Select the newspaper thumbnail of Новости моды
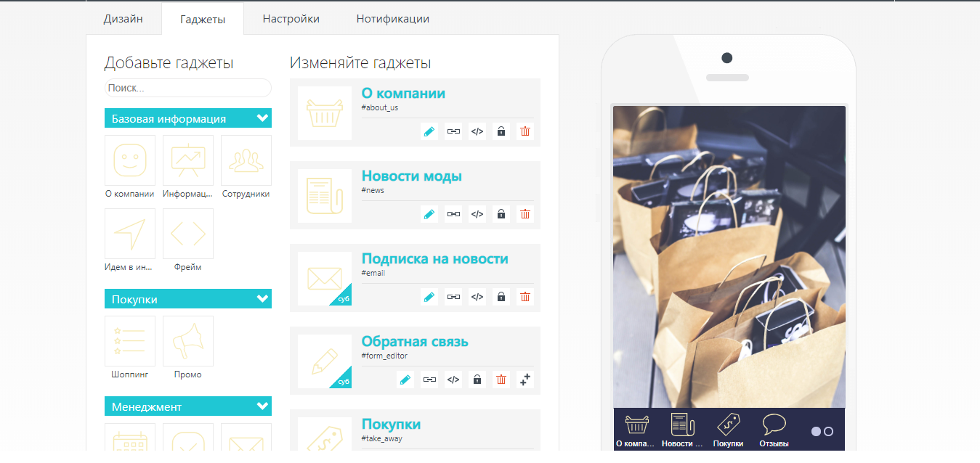 pos(325,196)
